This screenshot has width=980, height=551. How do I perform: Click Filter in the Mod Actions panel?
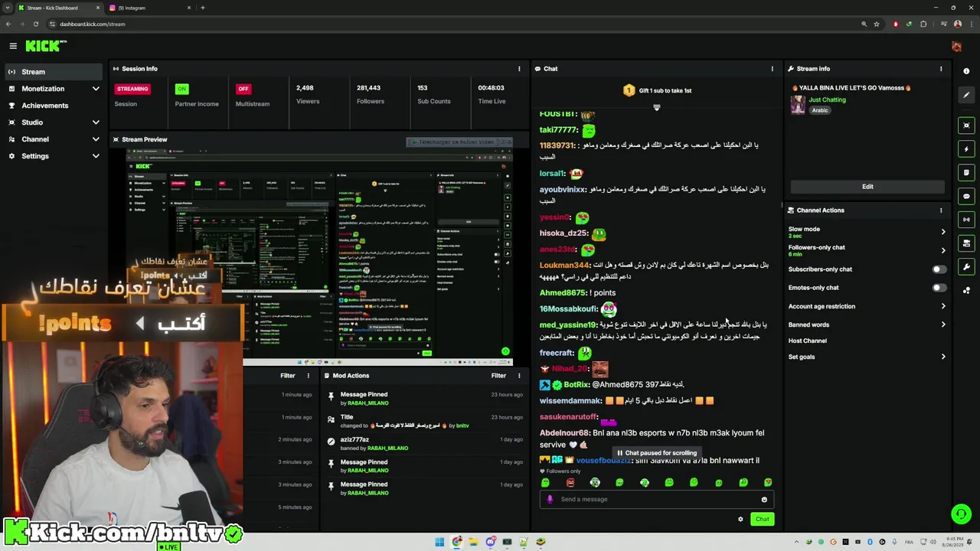point(498,376)
